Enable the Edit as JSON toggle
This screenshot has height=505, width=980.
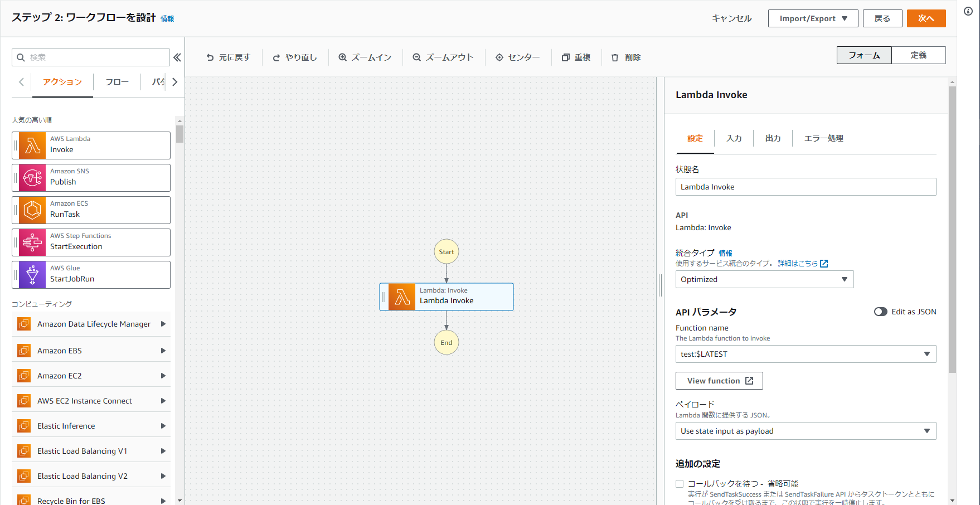tap(881, 312)
